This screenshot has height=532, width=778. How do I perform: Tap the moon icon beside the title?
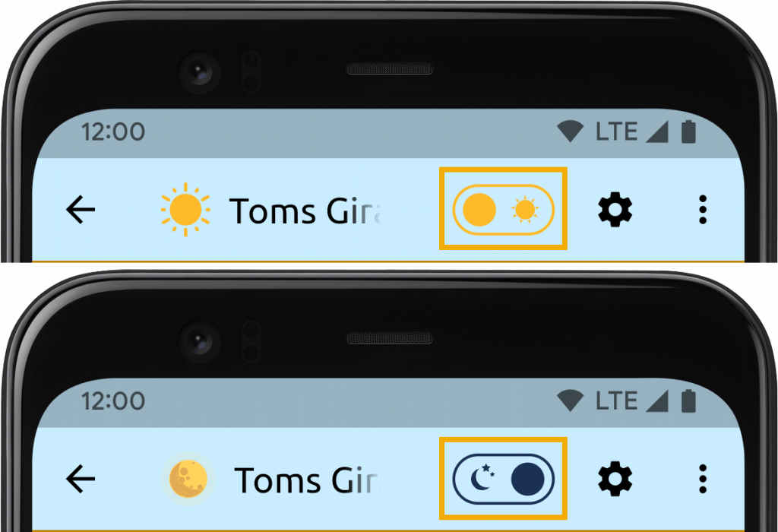[x=188, y=479]
